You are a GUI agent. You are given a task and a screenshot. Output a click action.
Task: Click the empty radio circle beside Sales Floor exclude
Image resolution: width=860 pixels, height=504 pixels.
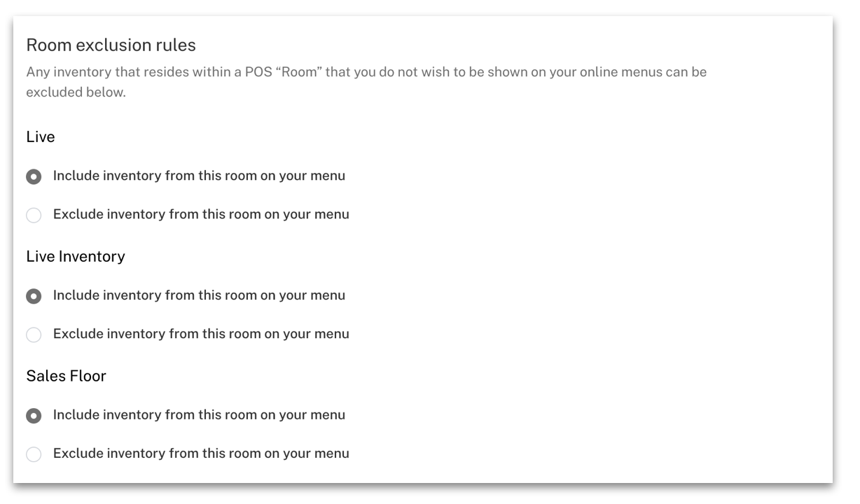pyautogui.click(x=34, y=454)
